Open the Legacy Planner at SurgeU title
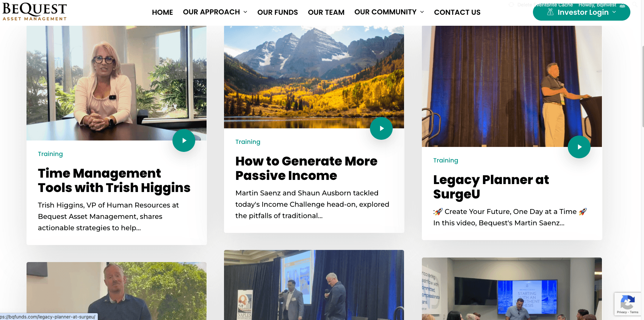 [491, 187]
